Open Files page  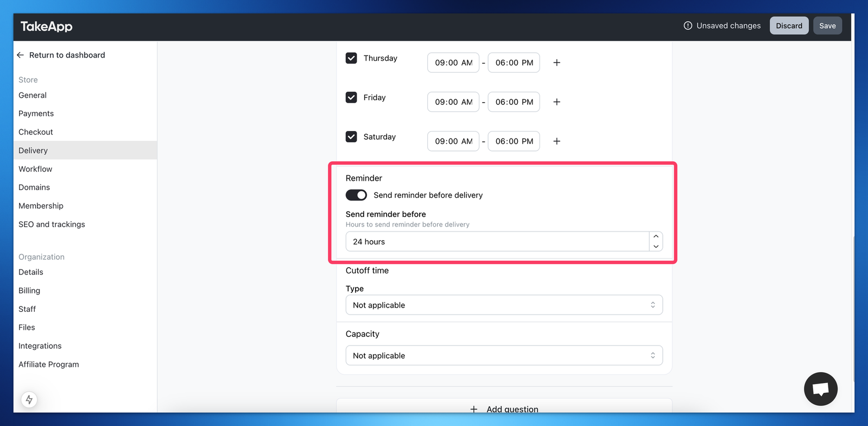pyautogui.click(x=27, y=328)
